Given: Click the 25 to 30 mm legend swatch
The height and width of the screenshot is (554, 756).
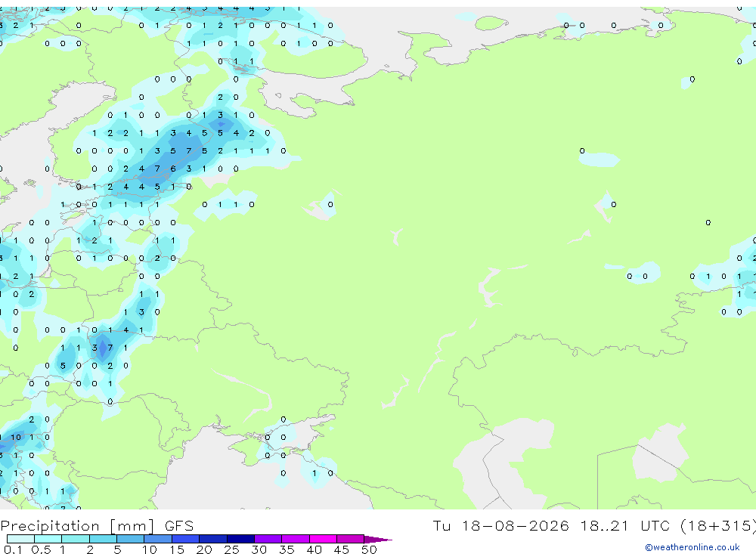Looking at the screenshot, I should coord(240,539).
